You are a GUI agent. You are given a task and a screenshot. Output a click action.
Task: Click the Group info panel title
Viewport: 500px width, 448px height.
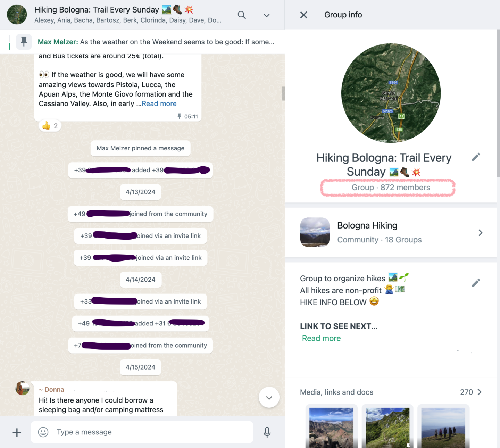pyautogui.click(x=343, y=15)
